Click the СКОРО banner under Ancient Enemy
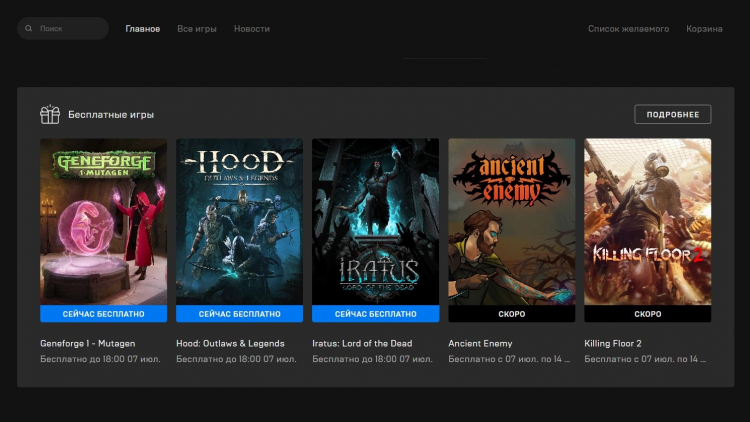 (x=511, y=314)
